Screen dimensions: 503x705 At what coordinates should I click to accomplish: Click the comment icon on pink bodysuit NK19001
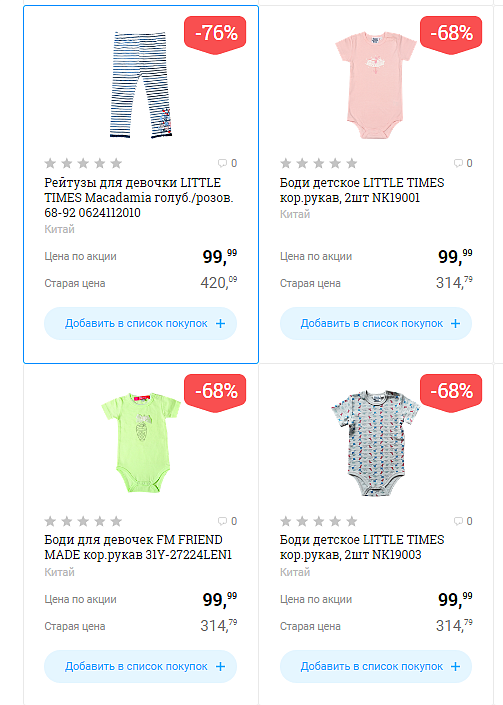(458, 163)
